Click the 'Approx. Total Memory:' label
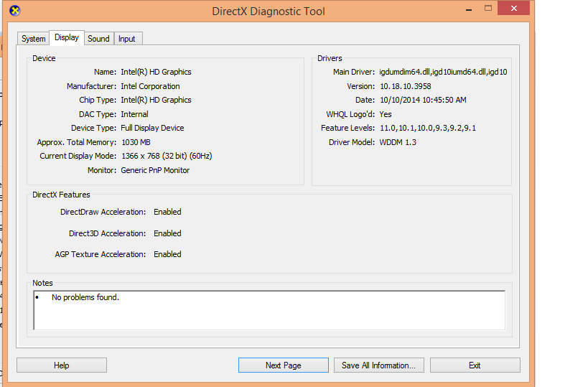The height and width of the screenshot is (387, 588). click(77, 142)
